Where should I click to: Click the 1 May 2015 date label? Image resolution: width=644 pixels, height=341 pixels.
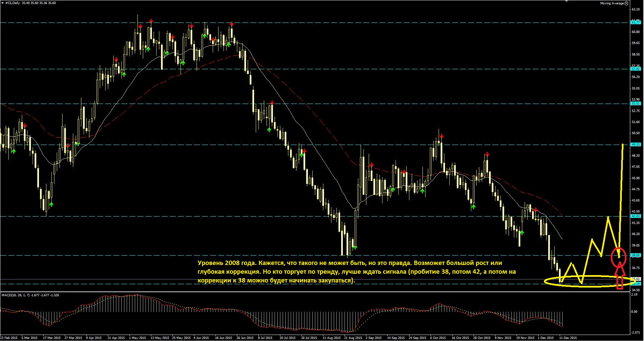(137, 338)
